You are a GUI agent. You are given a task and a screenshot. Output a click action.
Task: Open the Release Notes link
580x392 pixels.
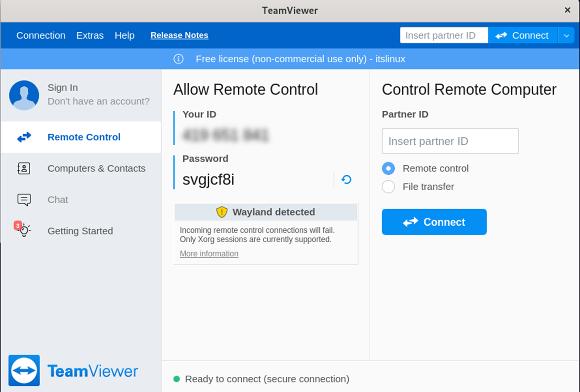[179, 35]
